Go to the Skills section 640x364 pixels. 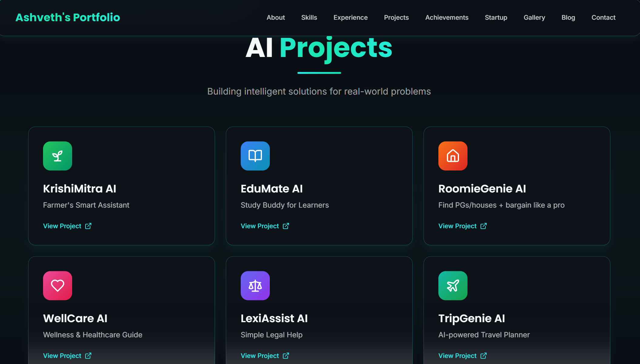pyautogui.click(x=309, y=18)
